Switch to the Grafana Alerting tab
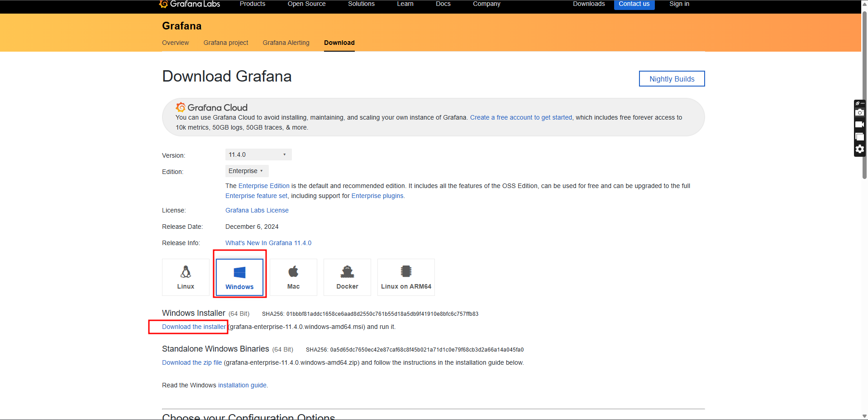This screenshot has width=868, height=420. click(286, 43)
